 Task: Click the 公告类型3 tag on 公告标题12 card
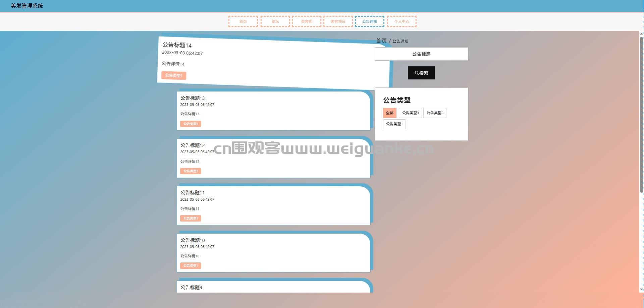coord(191,171)
